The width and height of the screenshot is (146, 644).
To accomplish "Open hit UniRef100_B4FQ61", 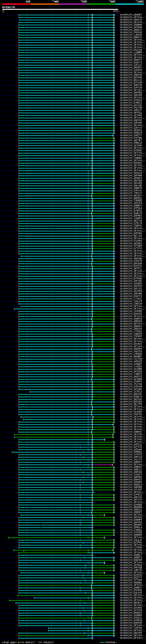I will pyautogui.click(x=131, y=163).
